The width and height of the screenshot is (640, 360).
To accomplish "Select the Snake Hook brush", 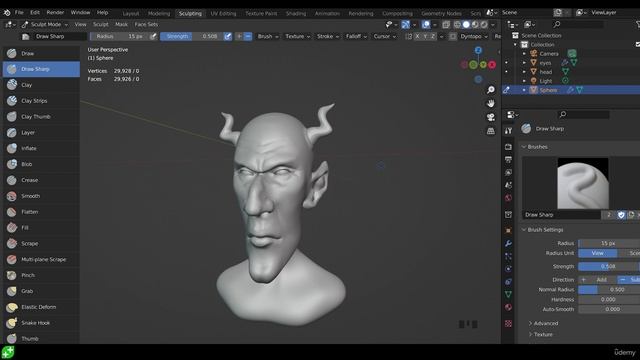I will point(41,323).
